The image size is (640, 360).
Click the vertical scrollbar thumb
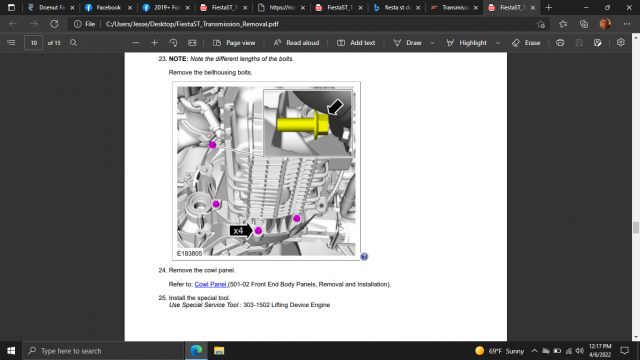click(x=636, y=227)
